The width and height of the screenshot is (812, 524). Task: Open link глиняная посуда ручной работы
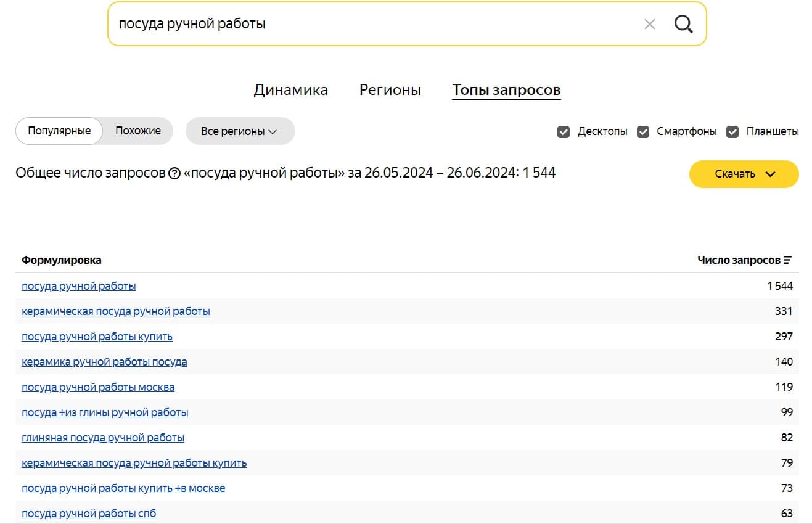point(103,438)
